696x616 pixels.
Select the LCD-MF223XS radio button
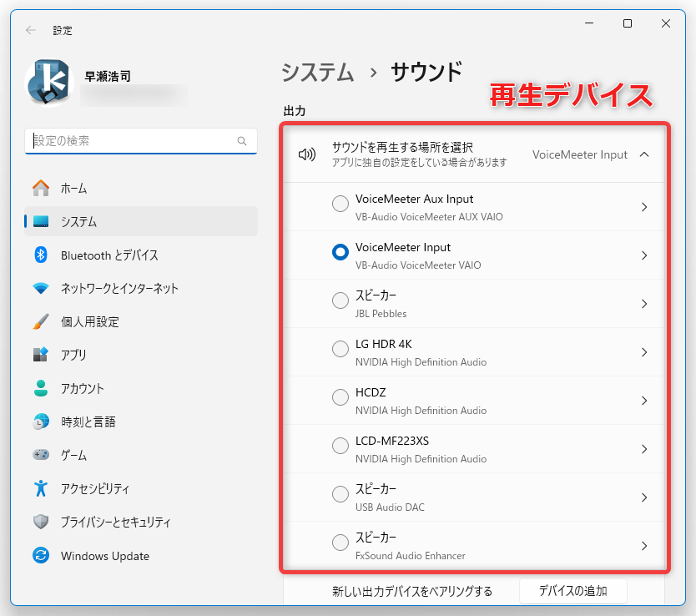pyautogui.click(x=340, y=446)
